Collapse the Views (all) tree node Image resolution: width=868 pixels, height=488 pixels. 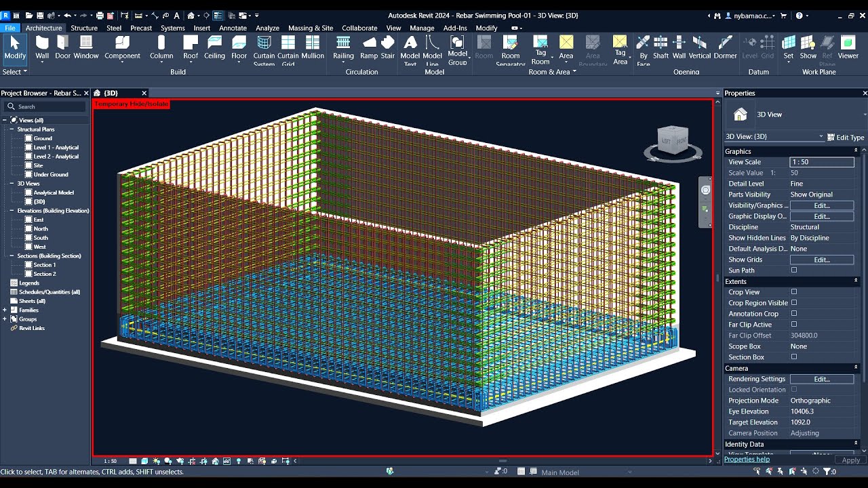point(5,120)
